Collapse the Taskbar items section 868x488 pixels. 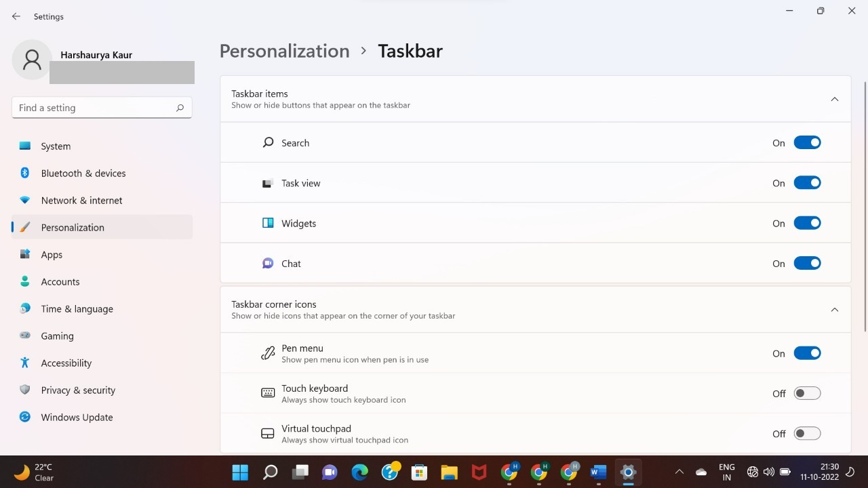pyautogui.click(x=834, y=99)
